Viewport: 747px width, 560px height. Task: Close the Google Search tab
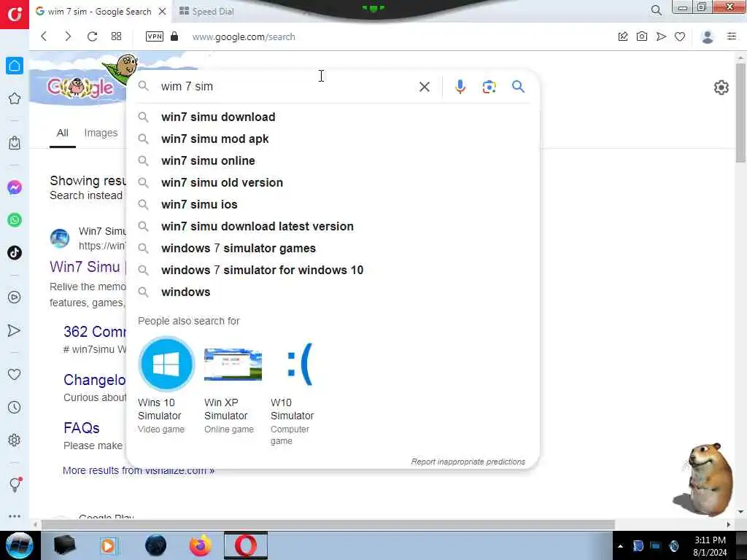tap(163, 12)
